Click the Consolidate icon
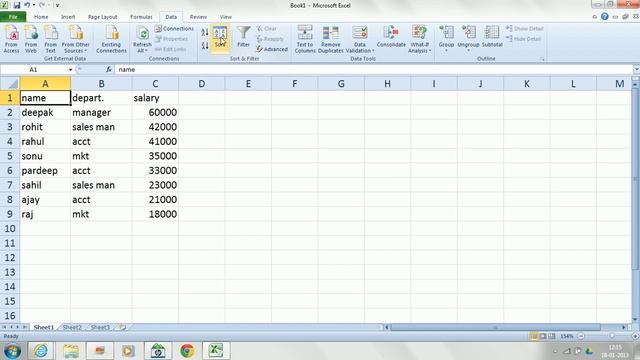The image size is (640, 360). tap(391, 37)
